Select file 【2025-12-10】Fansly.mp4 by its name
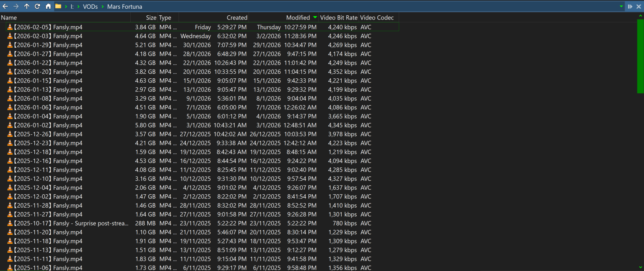 (x=48, y=179)
